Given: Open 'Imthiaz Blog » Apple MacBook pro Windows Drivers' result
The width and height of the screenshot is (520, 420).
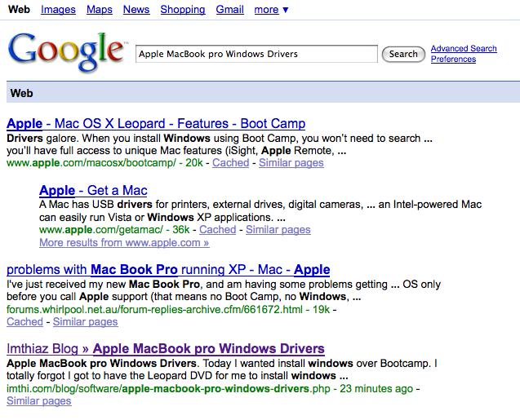Looking at the screenshot, I should 166,349.
